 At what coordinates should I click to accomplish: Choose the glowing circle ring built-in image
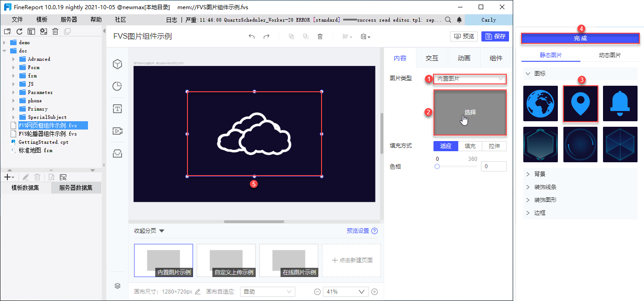[580, 144]
